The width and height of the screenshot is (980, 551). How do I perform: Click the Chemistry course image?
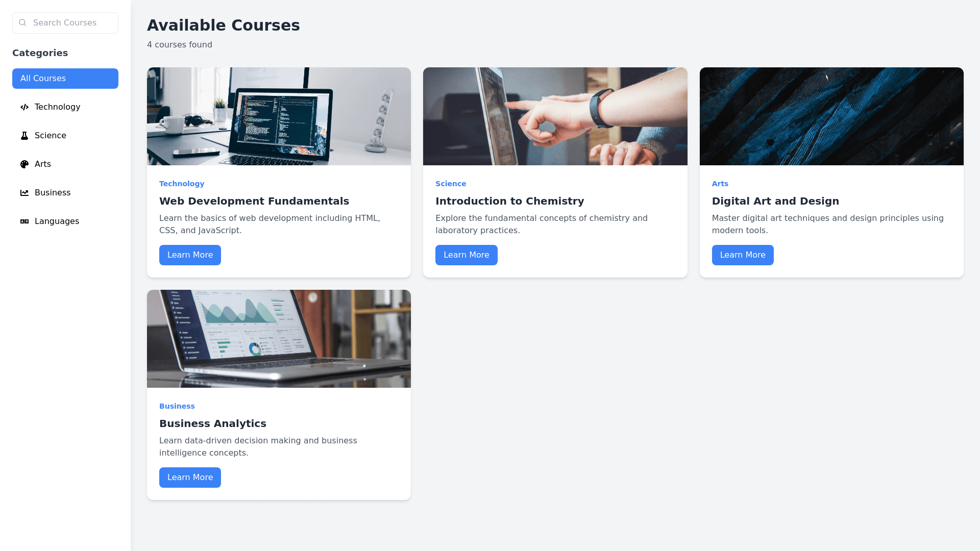point(555,116)
